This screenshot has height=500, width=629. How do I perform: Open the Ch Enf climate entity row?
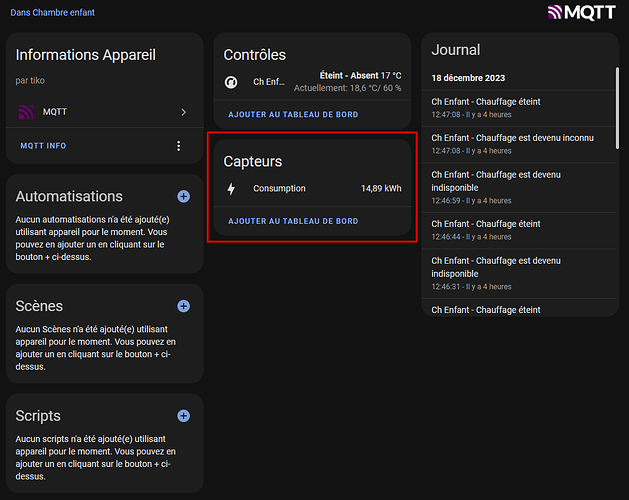coord(312,82)
